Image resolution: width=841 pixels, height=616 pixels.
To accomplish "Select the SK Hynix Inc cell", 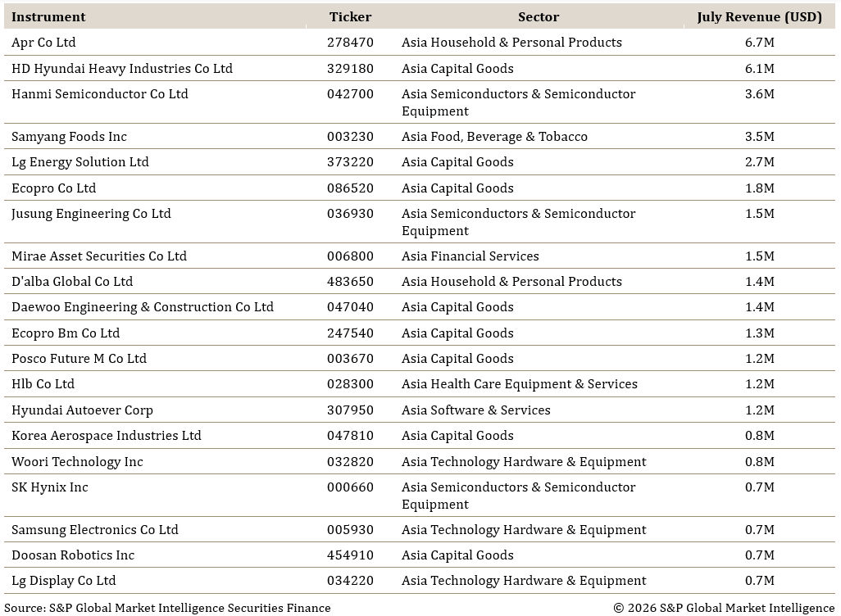I will coord(50,487).
